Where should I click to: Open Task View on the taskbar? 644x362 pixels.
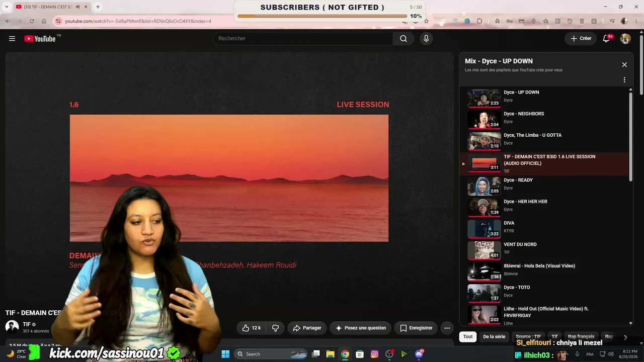click(x=316, y=354)
